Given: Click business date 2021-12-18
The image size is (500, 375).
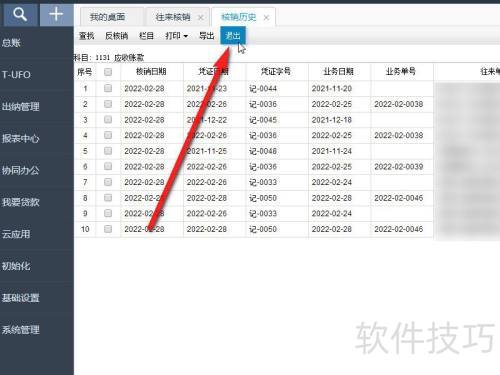Looking at the screenshot, I should click(332, 120).
